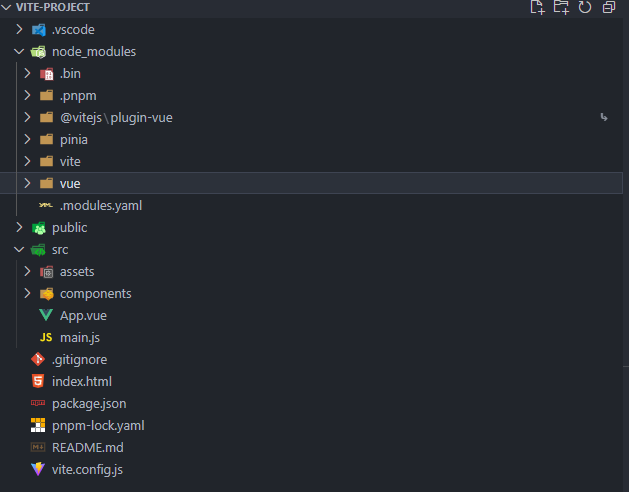Refresh the explorer with the refresh icon
The height and width of the screenshot is (492, 629).
click(x=585, y=7)
